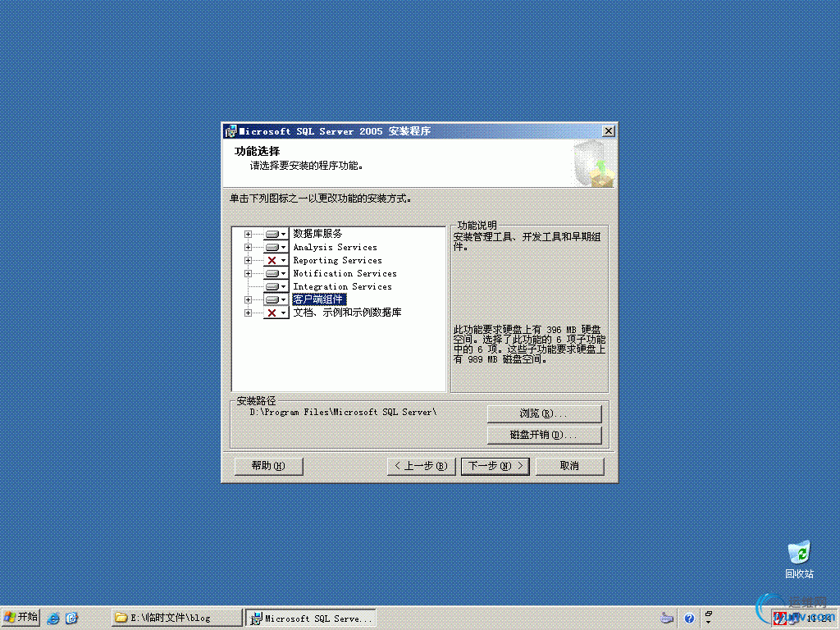Select the Reporting Services feature label
The width and height of the screenshot is (840, 630).
pyautogui.click(x=337, y=260)
